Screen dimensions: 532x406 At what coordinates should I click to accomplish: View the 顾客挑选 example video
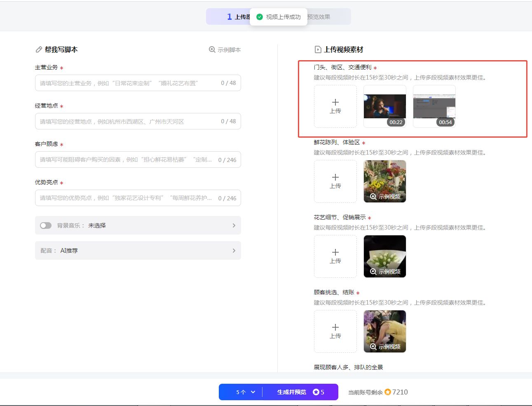[385, 331]
